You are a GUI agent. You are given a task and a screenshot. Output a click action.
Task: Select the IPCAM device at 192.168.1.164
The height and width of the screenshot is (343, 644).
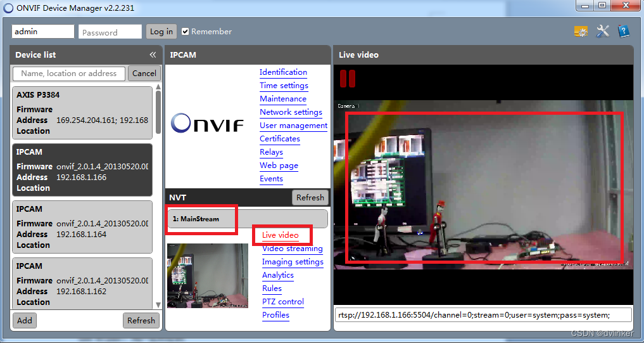point(82,227)
